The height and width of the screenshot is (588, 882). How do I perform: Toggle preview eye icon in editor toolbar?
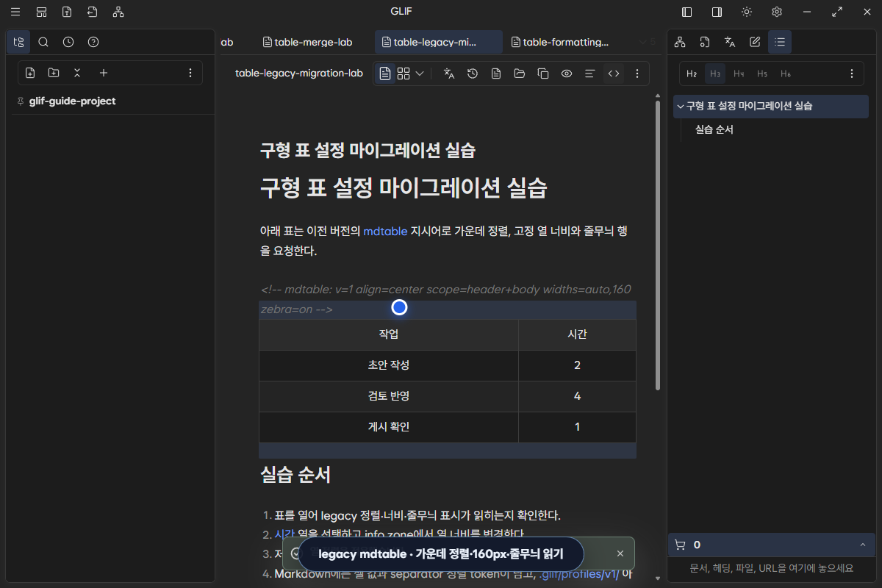coord(567,73)
